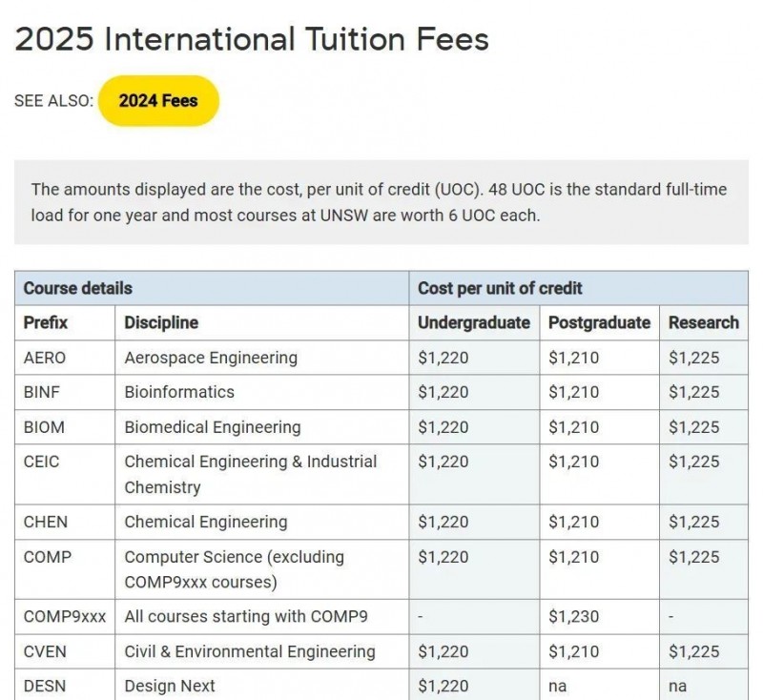
Task: Select the Discipline column header
Action: [x=161, y=322]
